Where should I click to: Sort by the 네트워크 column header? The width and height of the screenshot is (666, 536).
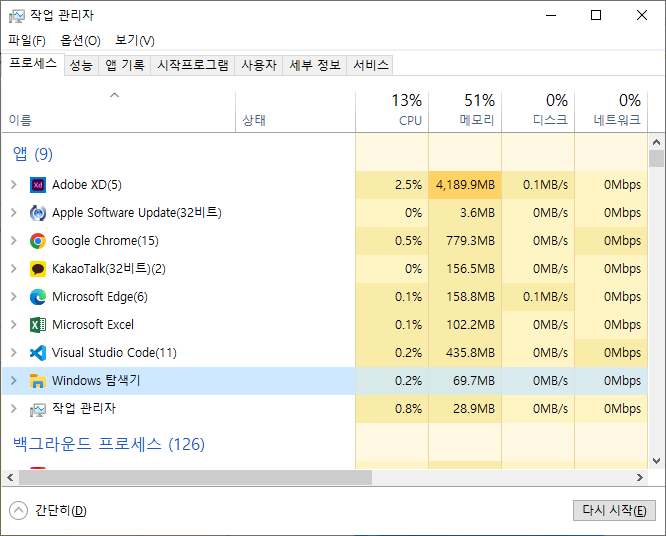click(611, 112)
